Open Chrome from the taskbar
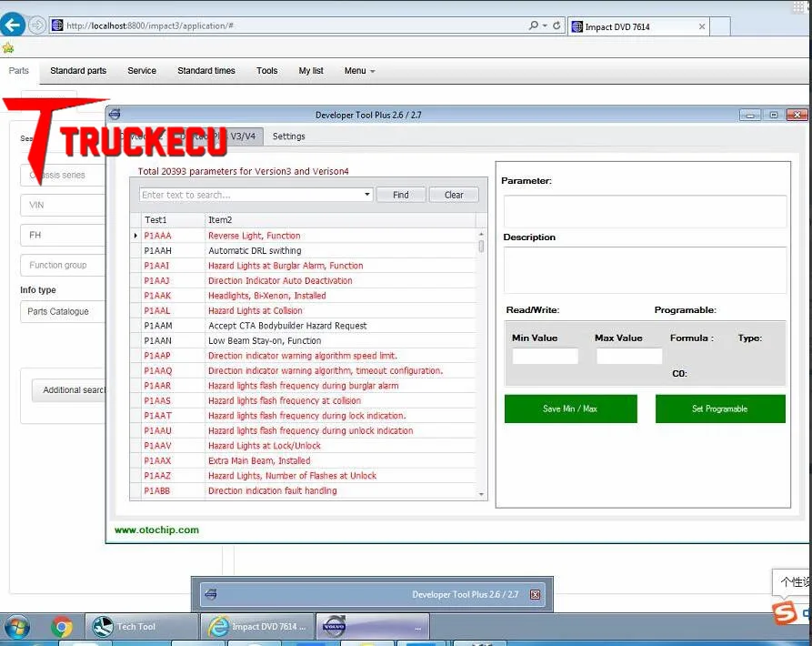Screen dimensions: 812x646 62,627
